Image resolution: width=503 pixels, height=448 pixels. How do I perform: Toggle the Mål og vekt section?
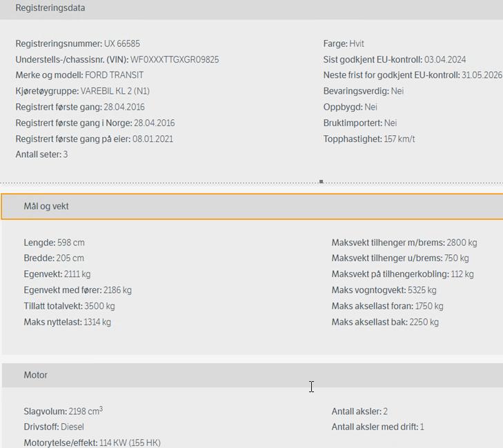point(46,206)
